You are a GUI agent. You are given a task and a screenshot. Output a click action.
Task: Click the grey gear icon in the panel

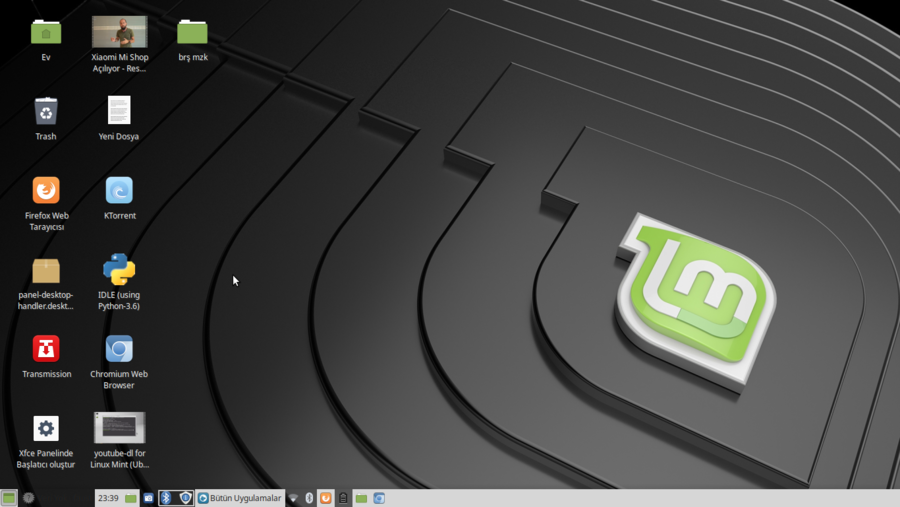point(29,498)
